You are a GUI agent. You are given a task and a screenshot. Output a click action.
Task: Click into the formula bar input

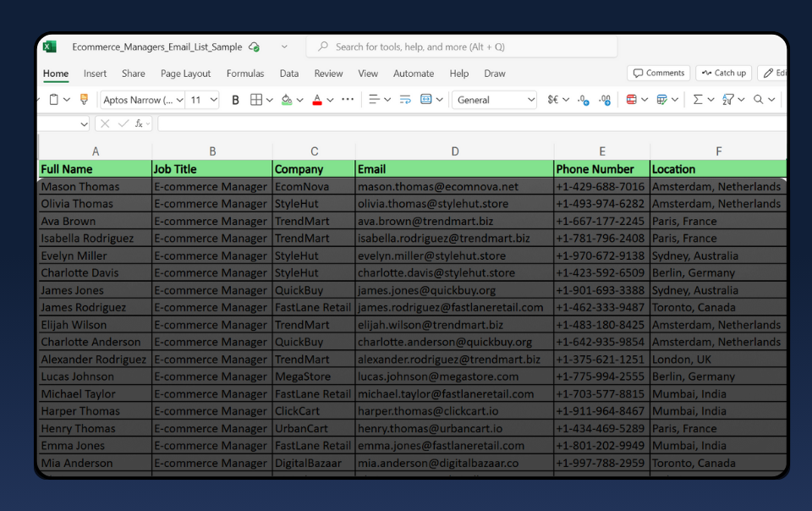472,124
